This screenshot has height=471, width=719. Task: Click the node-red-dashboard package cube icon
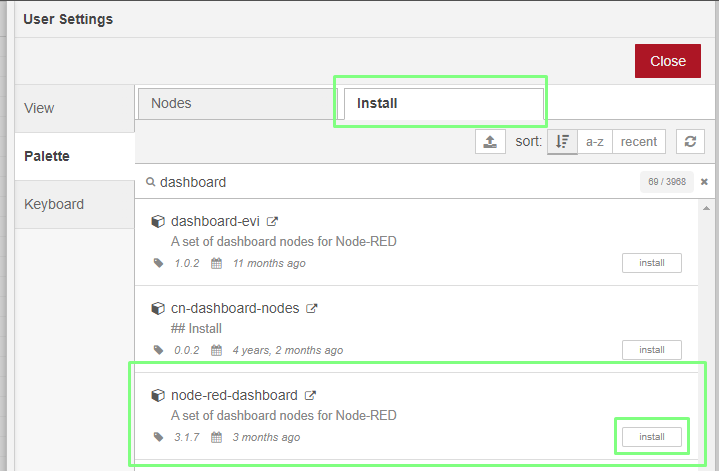(x=158, y=395)
